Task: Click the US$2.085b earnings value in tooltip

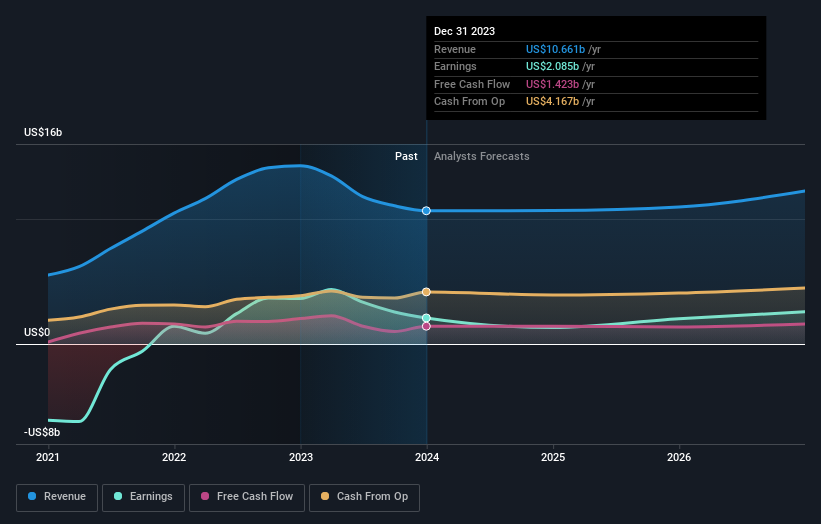Action: (552, 66)
